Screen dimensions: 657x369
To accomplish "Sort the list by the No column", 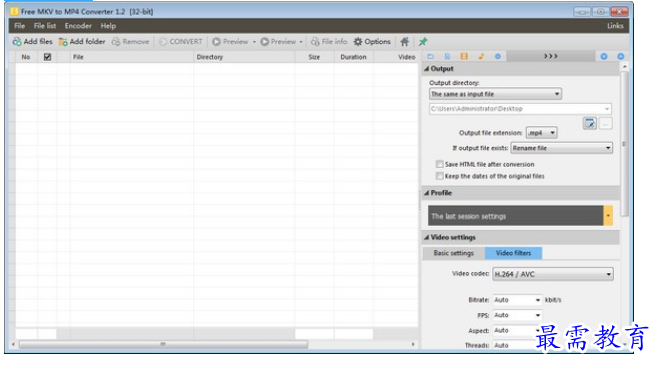I will point(26,57).
